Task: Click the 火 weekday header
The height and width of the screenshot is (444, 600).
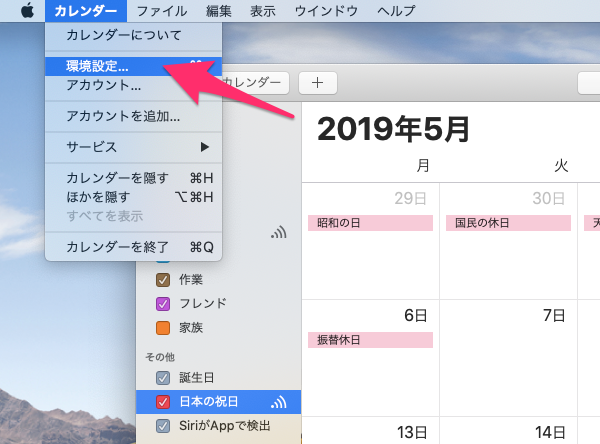Action: tap(561, 166)
